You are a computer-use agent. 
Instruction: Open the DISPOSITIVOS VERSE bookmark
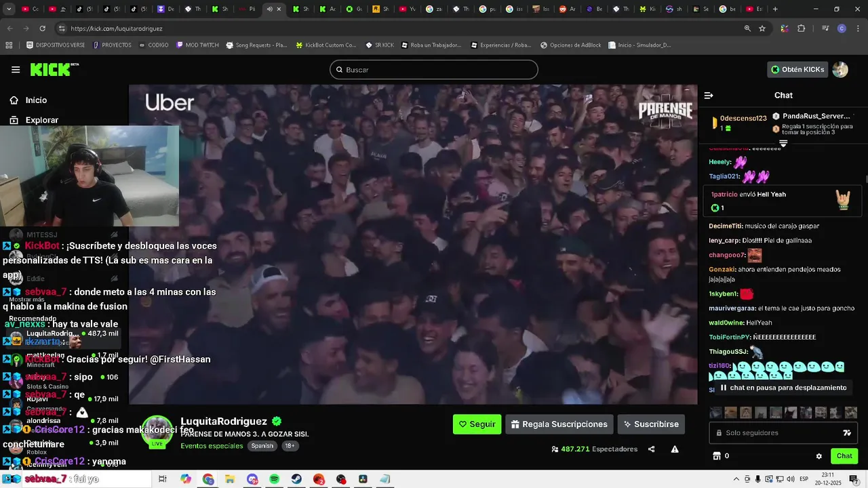(56, 45)
